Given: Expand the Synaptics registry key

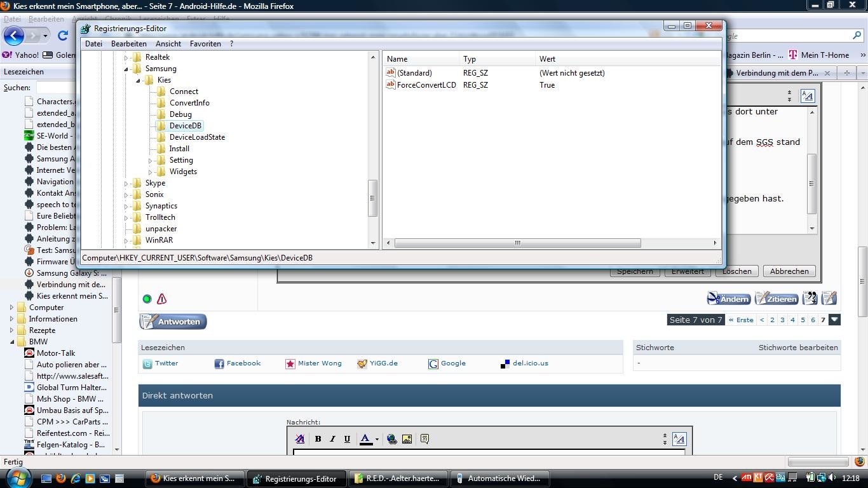Looking at the screenshot, I should (126, 206).
